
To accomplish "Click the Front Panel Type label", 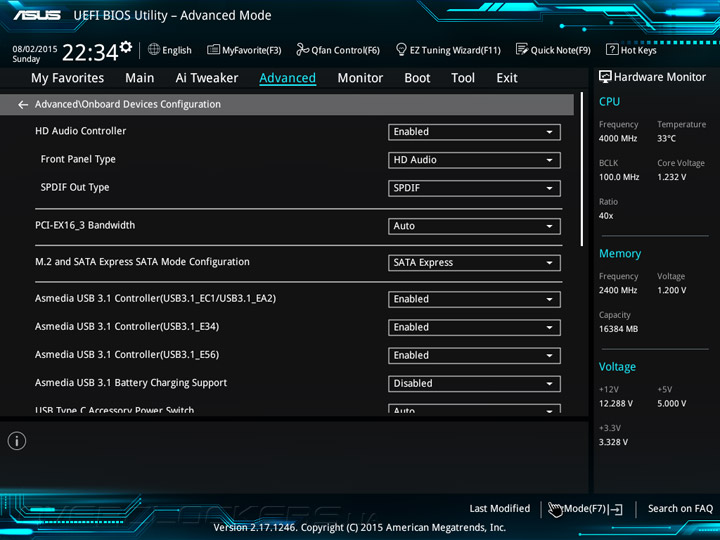I will tap(78, 159).
